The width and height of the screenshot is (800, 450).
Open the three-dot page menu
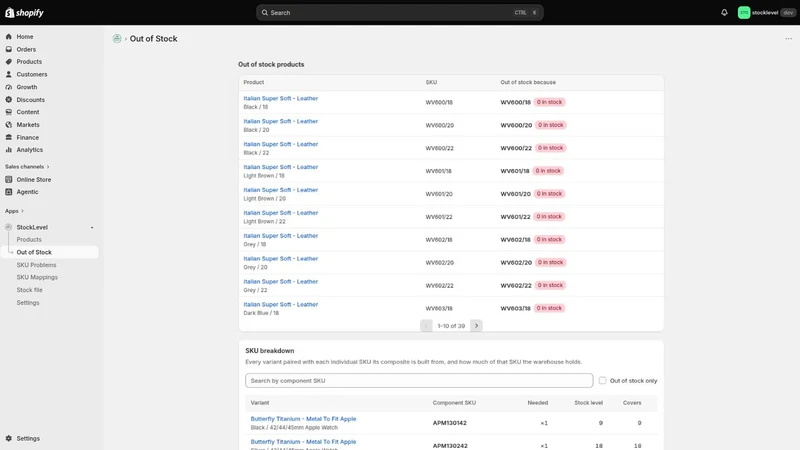(x=788, y=39)
